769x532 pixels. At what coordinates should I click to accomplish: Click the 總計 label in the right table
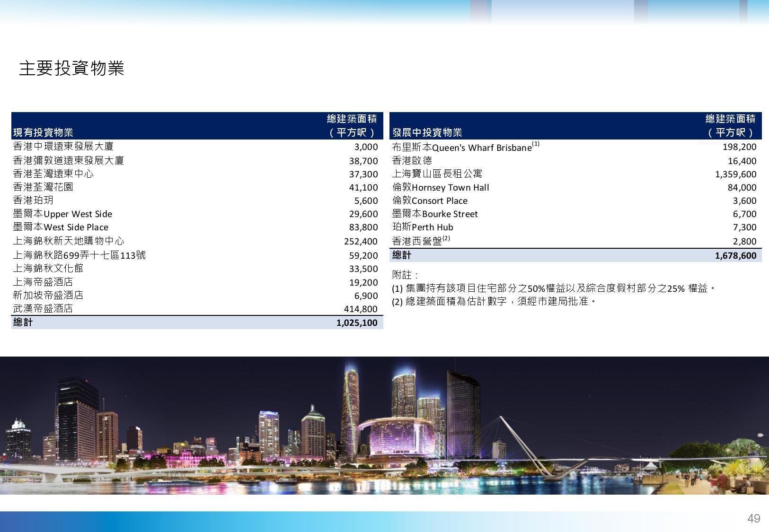402,255
